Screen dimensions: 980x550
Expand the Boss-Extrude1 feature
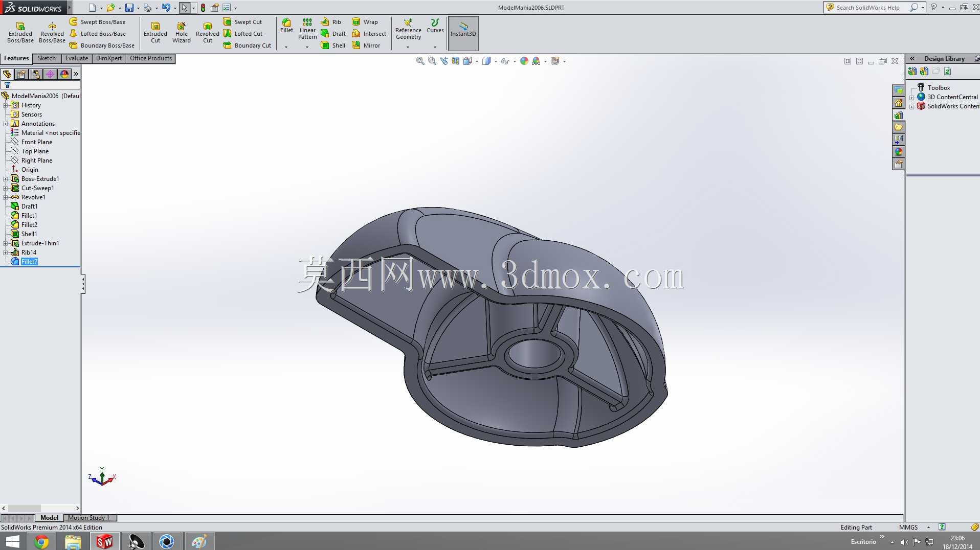click(6, 179)
